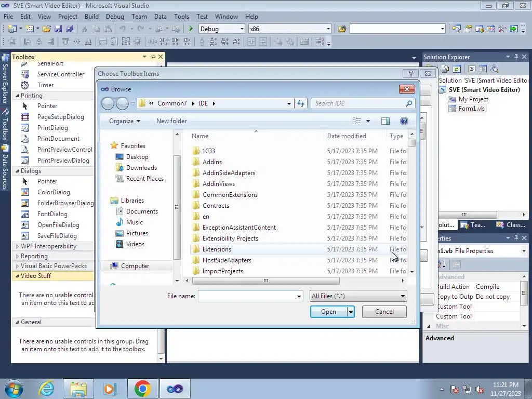Viewport: 532px width, 399px height.
Task: Click the search magnifier in Search IDE box
Action: 409,103
